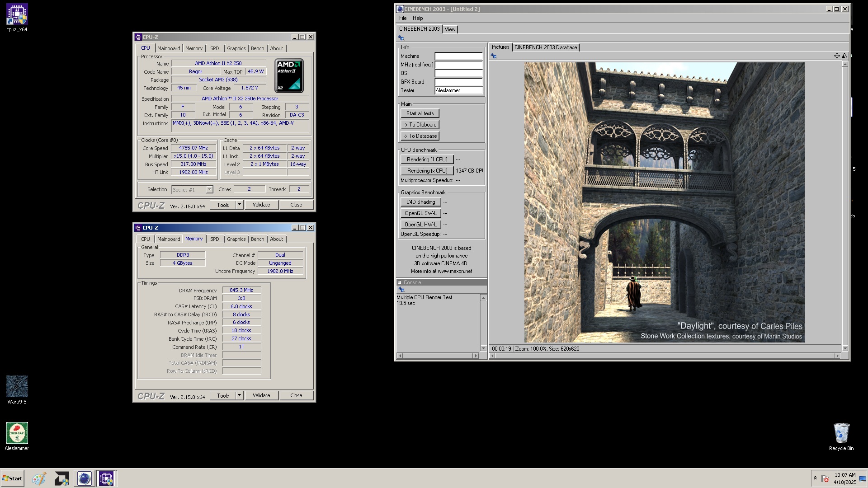Click the rendered Daylight image

pos(664,202)
